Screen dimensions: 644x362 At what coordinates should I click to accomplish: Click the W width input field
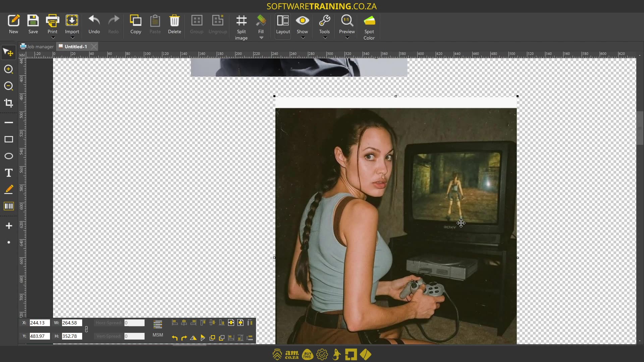tap(72, 323)
